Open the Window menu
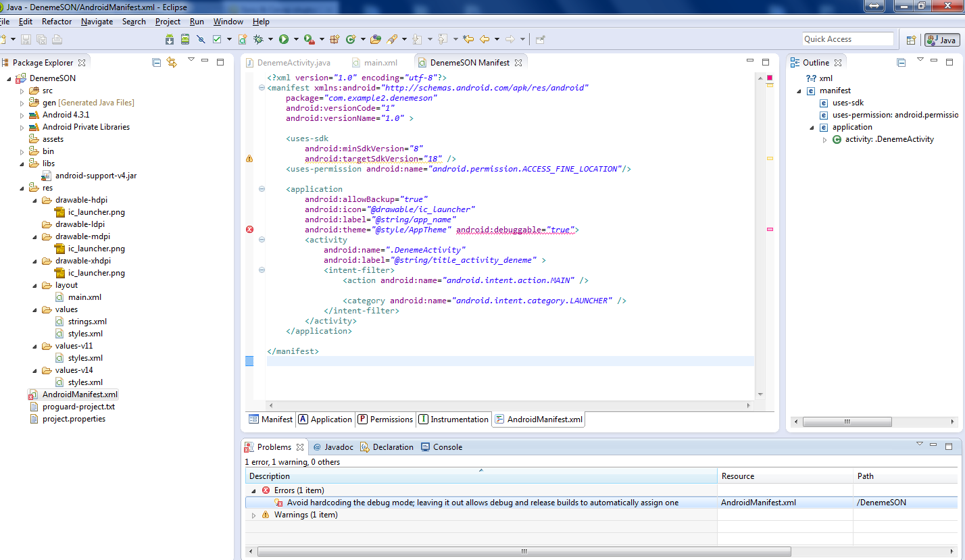Viewport: 965px width, 560px height. [x=228, y=22]
